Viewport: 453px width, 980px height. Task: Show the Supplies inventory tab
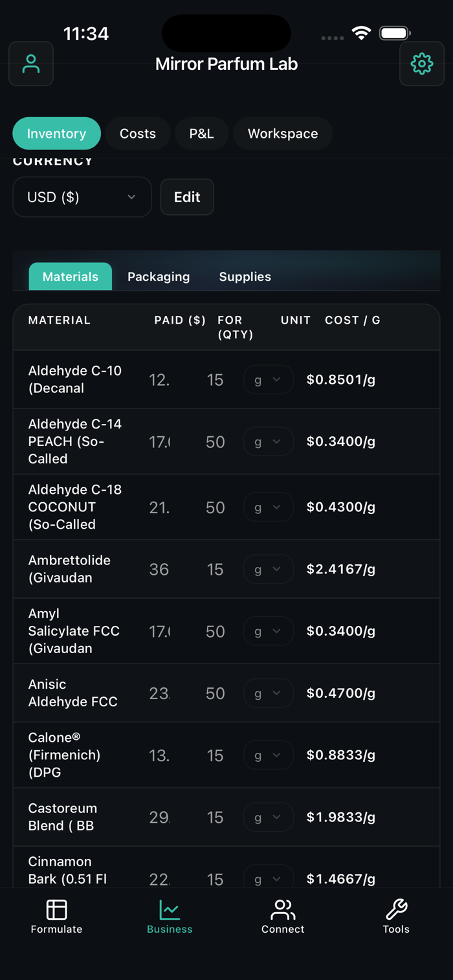tap(245, 276)
